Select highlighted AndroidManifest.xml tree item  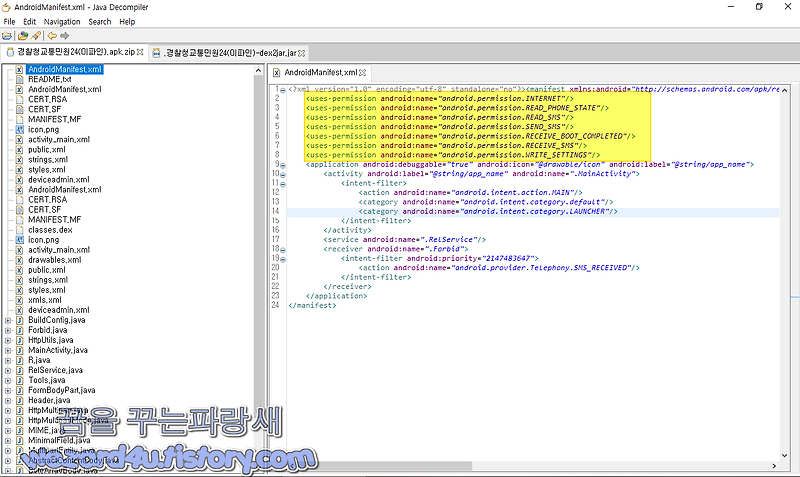pyautogui.click(x=65, y=69)
